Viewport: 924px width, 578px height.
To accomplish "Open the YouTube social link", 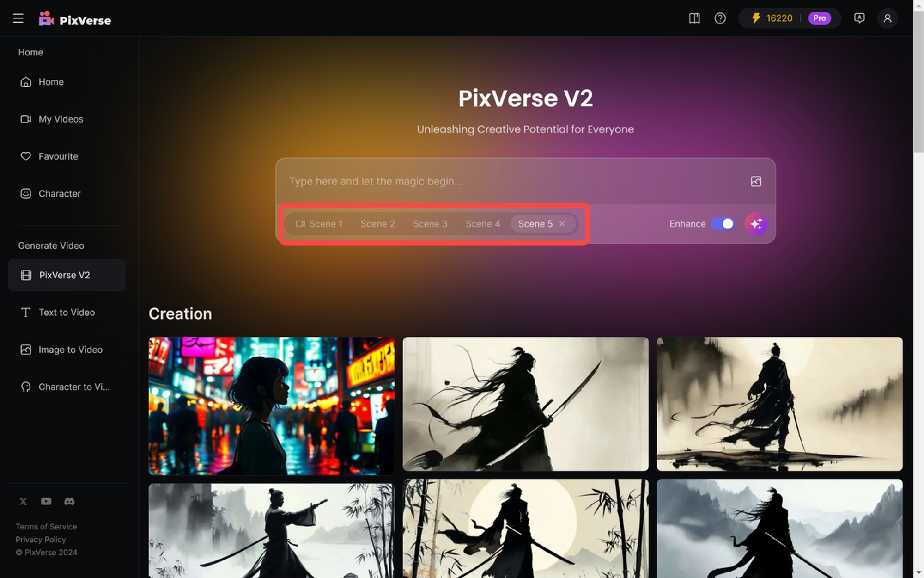I will tap(46, 501).
